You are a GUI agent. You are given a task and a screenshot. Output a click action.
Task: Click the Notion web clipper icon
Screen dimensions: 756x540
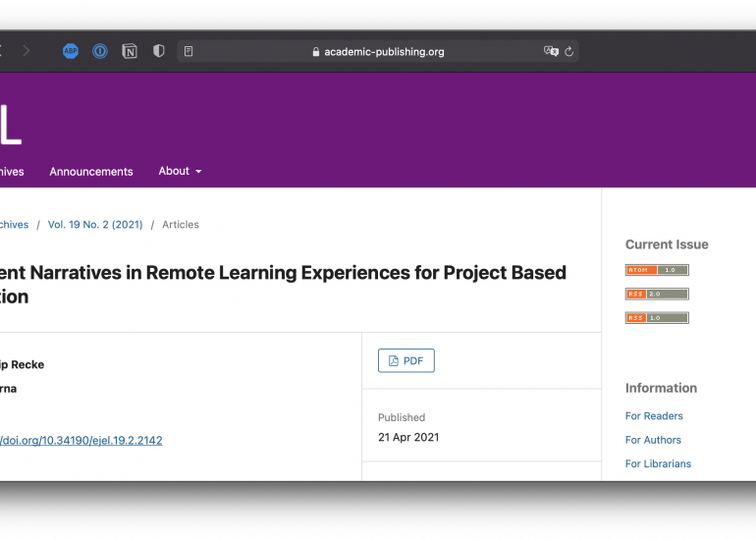point(130,51)
